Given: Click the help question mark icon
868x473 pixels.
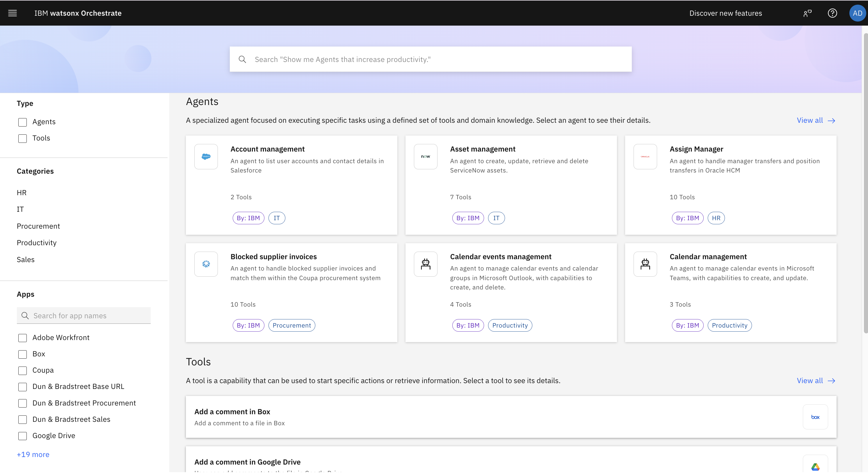Looking at the screenshot, I should 832,13.
